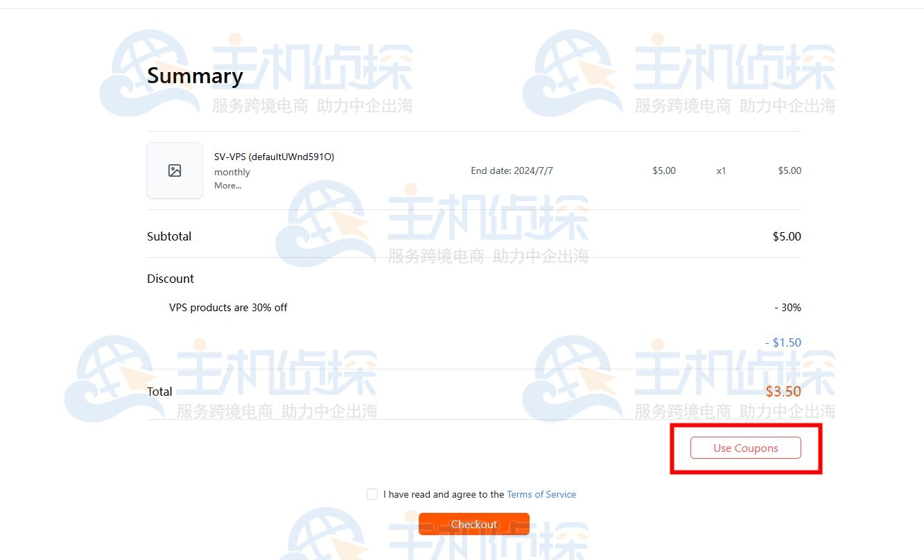Enable the Terms of Service agreement checkbox
The width and height of the screenshot is (924, 560).
click(372, 493)
